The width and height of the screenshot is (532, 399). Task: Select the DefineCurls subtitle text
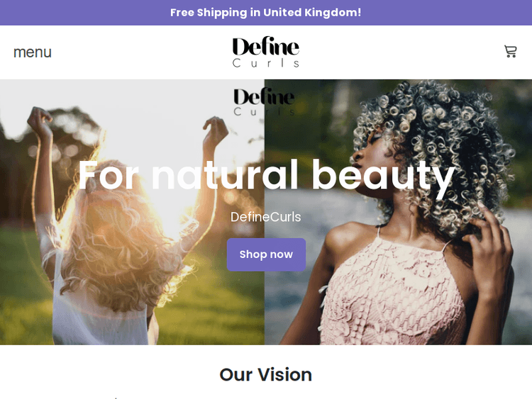266,217
